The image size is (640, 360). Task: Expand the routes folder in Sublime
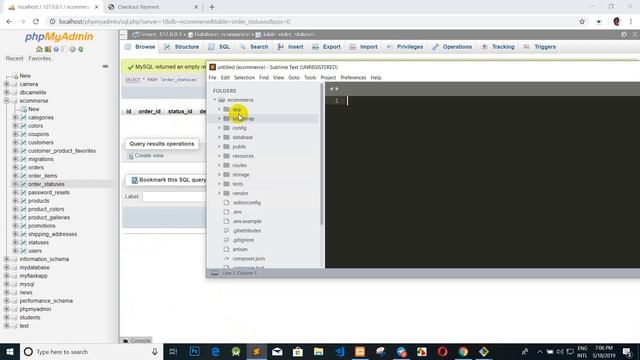[219, 165]
